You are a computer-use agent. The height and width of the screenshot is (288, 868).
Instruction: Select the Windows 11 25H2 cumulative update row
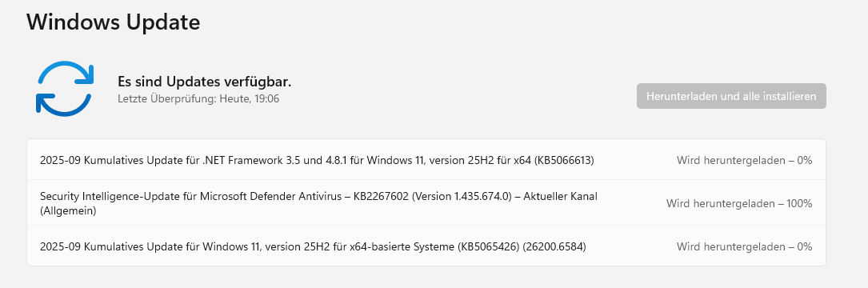pyautogui.click(x=426, y=246)
